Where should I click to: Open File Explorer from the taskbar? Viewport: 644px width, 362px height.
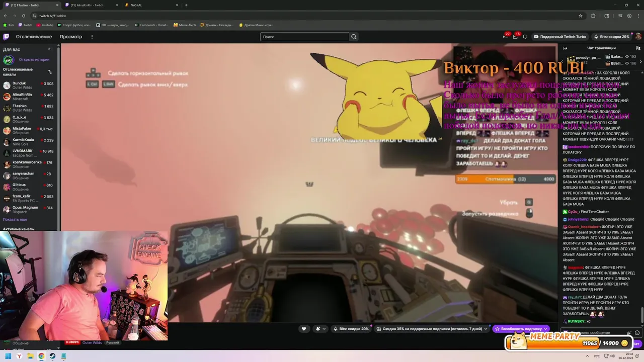(30, 356)
